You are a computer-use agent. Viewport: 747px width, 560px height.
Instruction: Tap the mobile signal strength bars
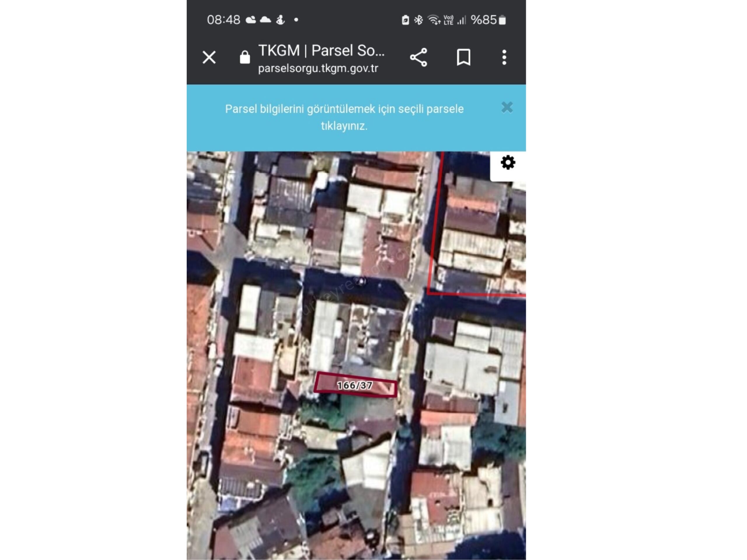click(x=461, y=20)
